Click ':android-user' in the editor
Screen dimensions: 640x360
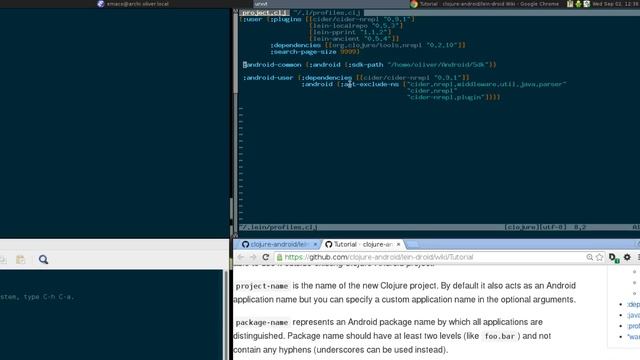point(268,78)
